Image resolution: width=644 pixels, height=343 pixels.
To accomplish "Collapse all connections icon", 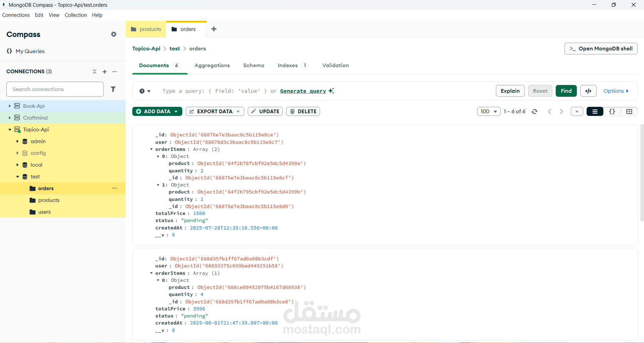I will 94,72.
